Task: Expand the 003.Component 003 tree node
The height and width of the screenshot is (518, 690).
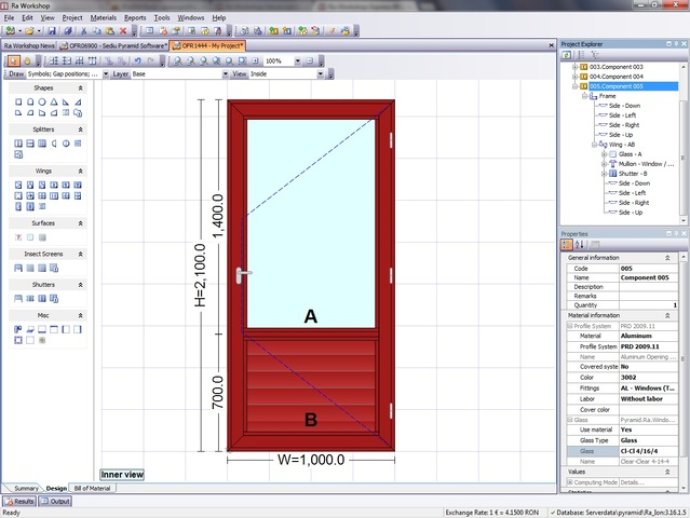Action: point(575,67)
